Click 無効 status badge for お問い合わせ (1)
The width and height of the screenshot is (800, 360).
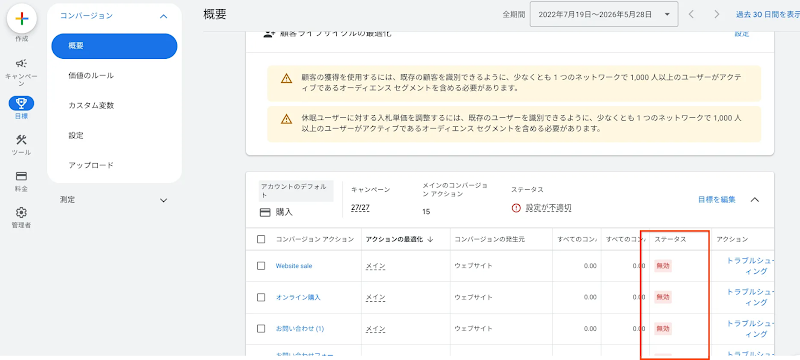pyautogui.click(x=663, y=329)
